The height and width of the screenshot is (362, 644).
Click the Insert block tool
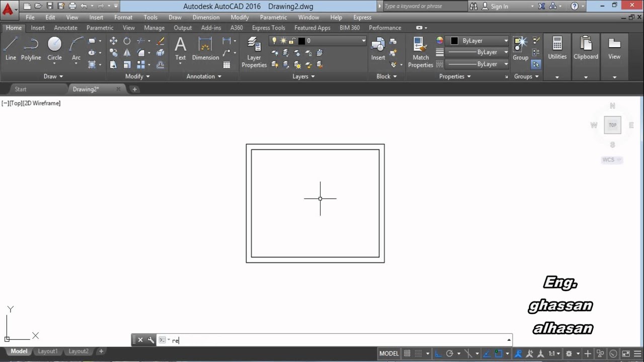pyautogui.click(x=378, y=49)
